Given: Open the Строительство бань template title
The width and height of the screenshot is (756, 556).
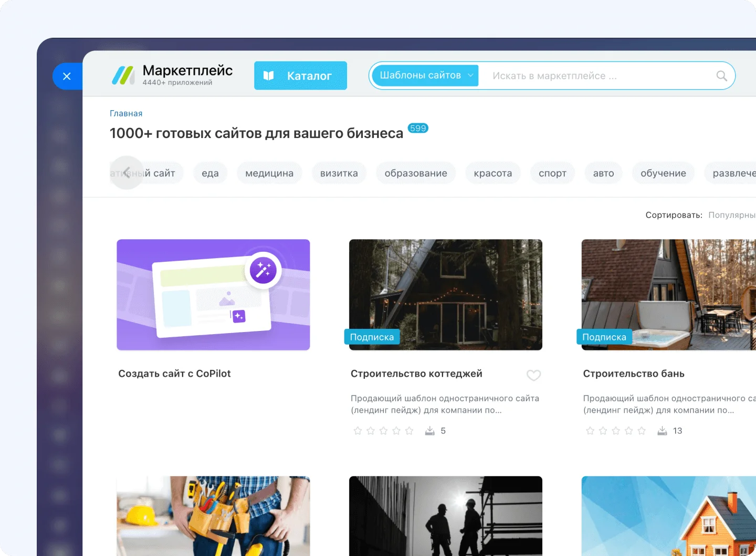Looking at the screenshot, I should coord(633,373).
